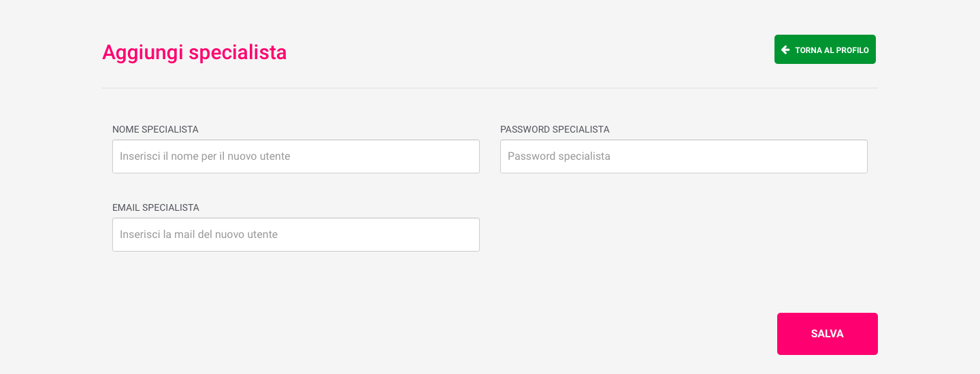Click the EMAIL SPECIALISTA label
Image resolution: width=980 pixels, height=374 pixels.
tap(156, 207)
